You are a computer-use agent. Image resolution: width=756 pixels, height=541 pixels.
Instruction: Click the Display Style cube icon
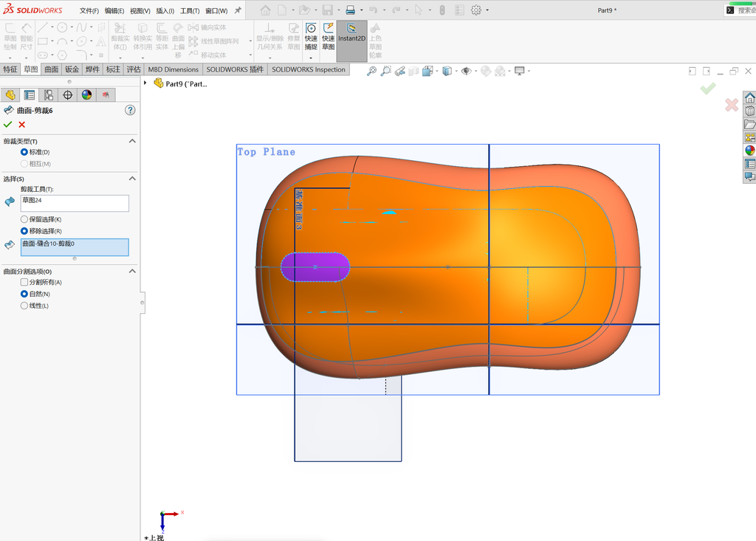tap(447, 72)
